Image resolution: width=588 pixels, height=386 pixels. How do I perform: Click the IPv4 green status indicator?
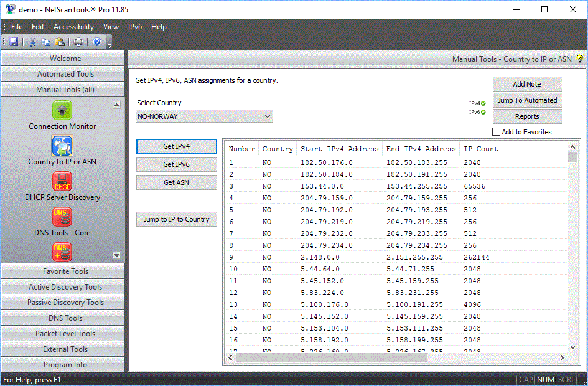pos(483,103)
